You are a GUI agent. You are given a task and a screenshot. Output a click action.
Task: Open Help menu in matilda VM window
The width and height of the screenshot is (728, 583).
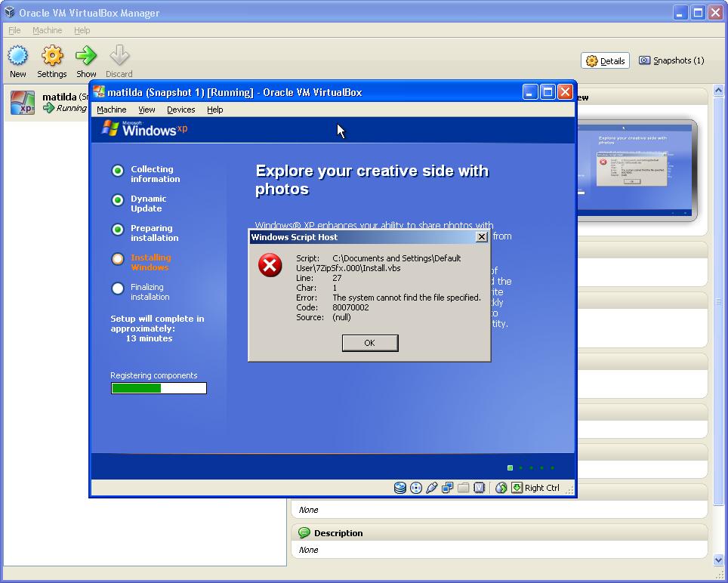215,110
